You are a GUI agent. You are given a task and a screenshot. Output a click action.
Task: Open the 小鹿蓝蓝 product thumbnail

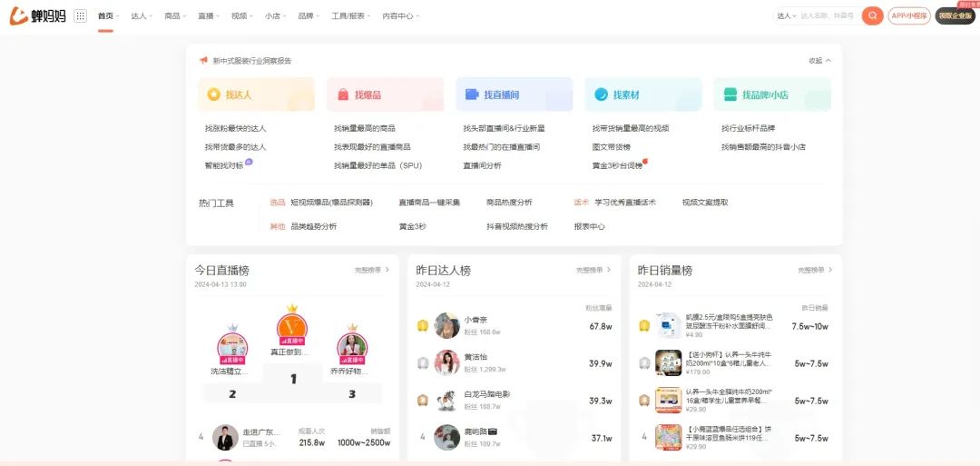pos(668,437)
